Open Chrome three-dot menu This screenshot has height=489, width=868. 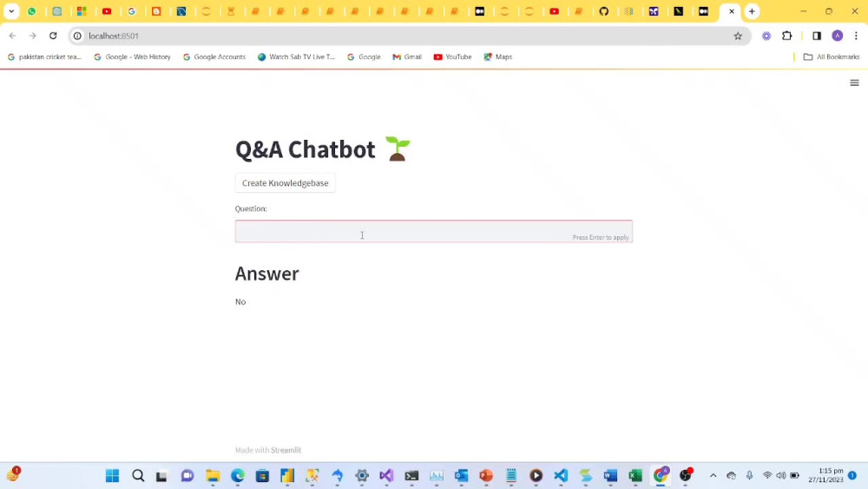(856, 36)
